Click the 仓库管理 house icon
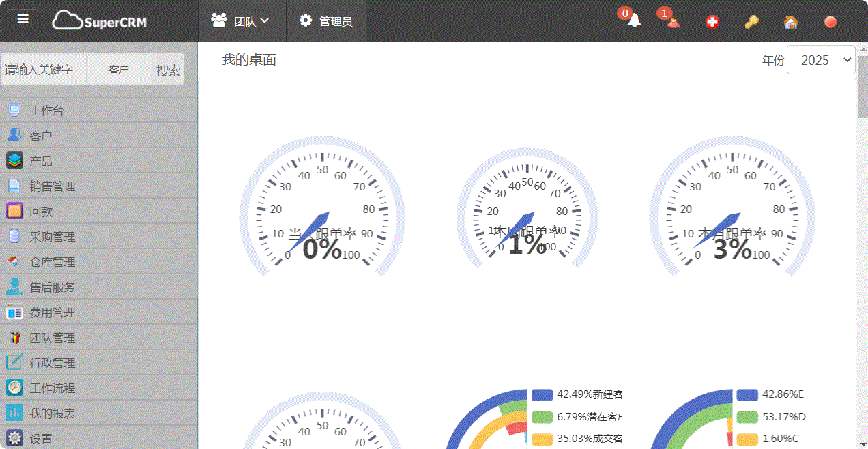Screen dimensions: 868x449 tap(14, 262)
